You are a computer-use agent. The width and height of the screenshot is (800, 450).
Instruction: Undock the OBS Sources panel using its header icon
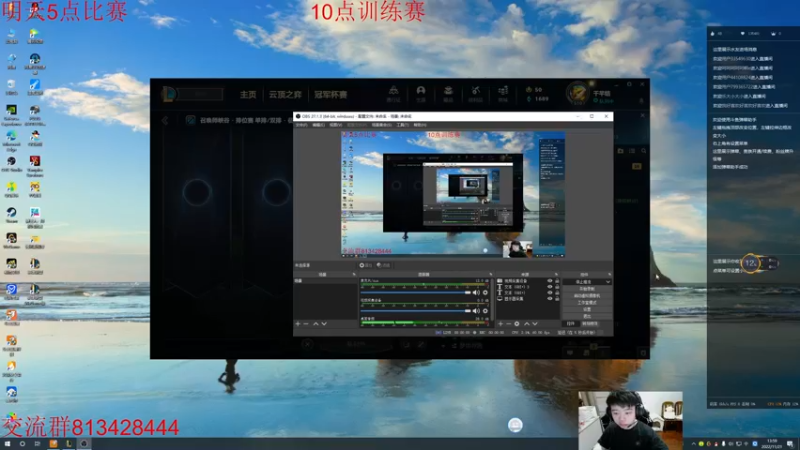pyautogui.click(x=556, y=274)
